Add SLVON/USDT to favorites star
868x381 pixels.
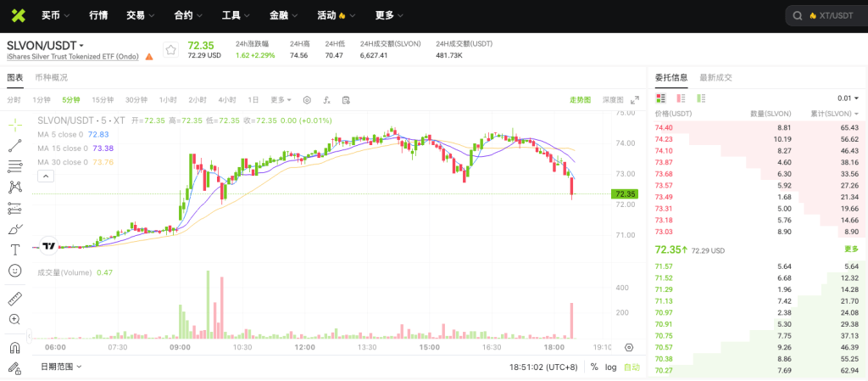[171, 50]
